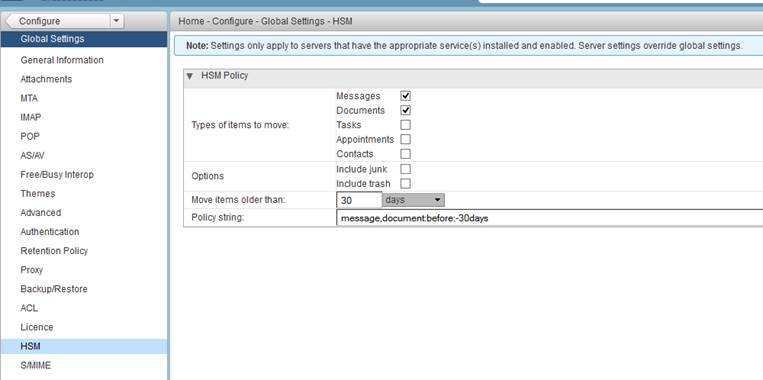This screenshot has height=380, width=763.
Task: Open Licence settings
Action: click(x=37, y=327)
